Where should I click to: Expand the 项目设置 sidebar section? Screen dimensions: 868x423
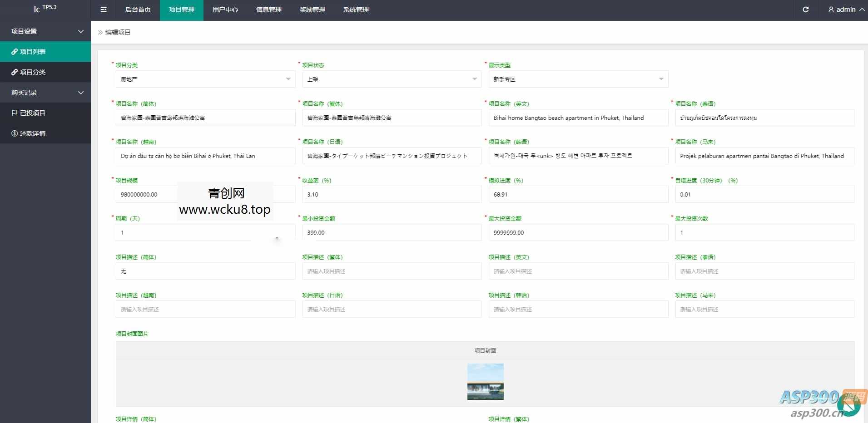point(80,31)
